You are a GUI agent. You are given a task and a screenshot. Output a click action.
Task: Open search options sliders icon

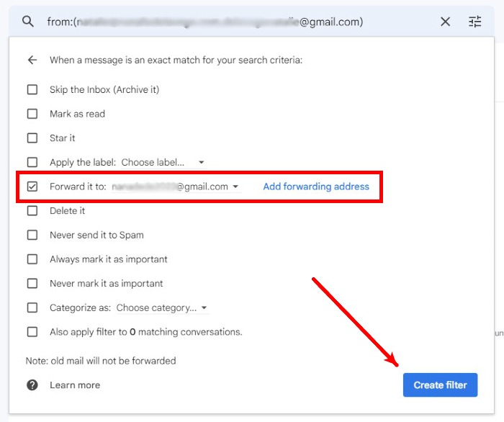click(x=474, y=22)
